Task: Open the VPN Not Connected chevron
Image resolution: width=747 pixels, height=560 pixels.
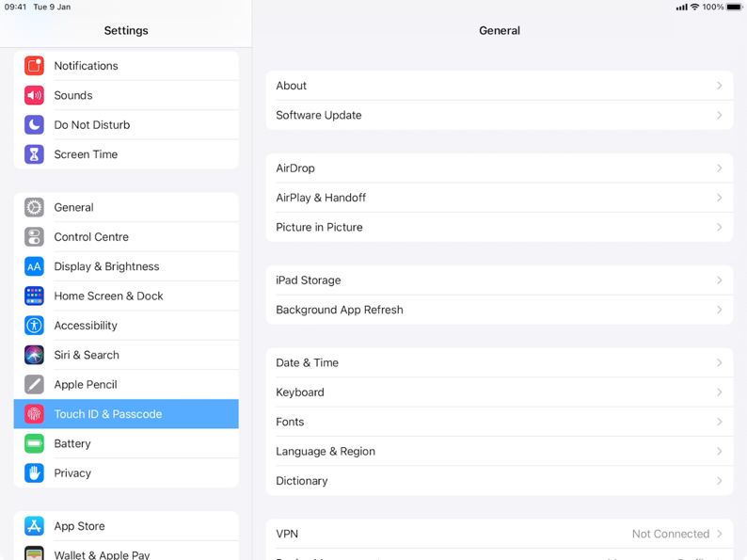Action: pyautogui.click(x=720, y=534)
